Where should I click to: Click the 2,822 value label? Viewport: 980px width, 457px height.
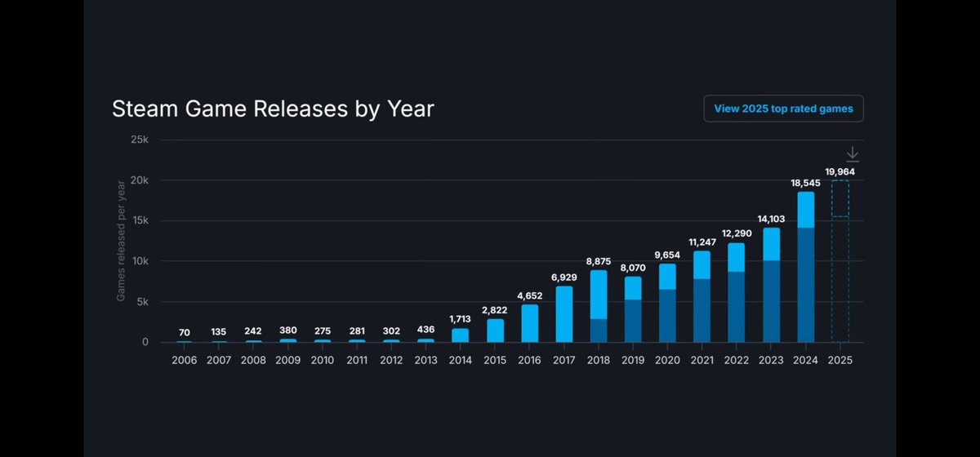(x=496, y=310)
